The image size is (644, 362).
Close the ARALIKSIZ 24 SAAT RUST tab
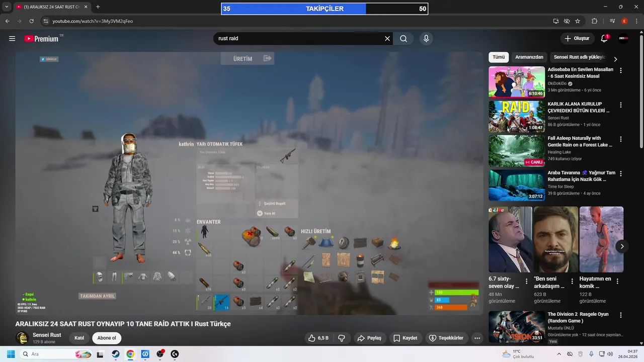[86, 7]
